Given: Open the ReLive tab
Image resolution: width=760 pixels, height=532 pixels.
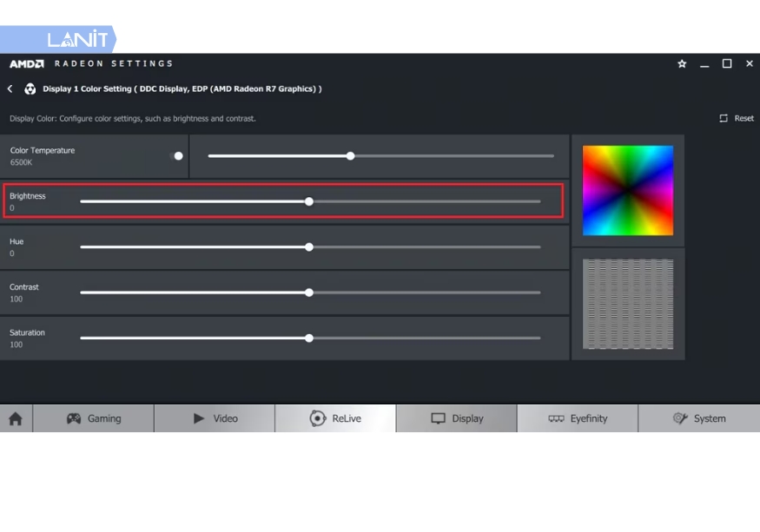Looking at the screenshot, I should pyautogui.click(x=335, y=418).
